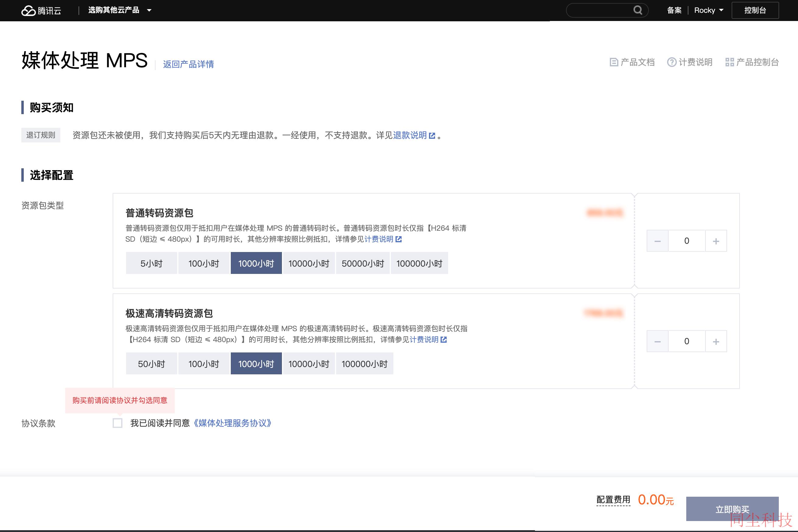The image size is (798, 532).
Task: Click the 计费说明 question mark icon
Action: 672,62
